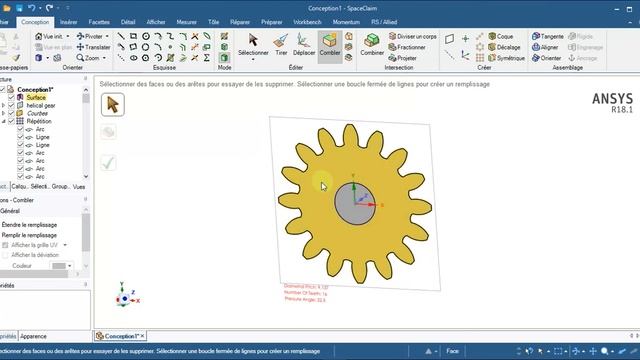Open the Pivoter dropdown arrow
640x360 pixels.
click(x=107, y=36)
